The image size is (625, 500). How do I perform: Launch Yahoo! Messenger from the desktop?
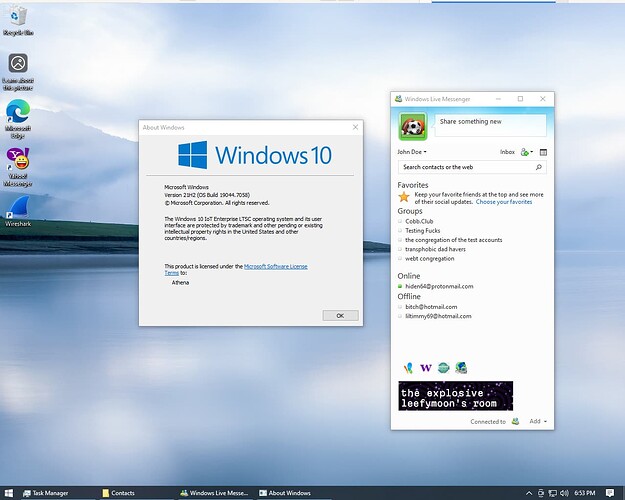point(18,167)
